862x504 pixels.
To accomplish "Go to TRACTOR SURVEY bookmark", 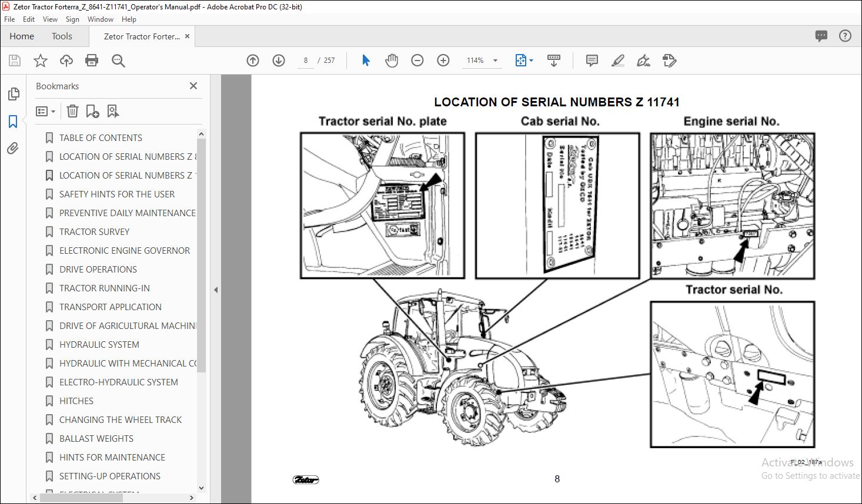I will [x=94, y=232].
